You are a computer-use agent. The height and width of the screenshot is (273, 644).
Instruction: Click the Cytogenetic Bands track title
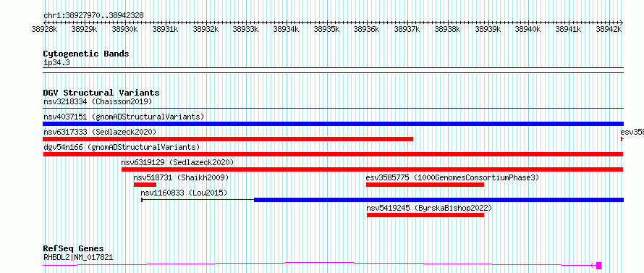click(86, 54)
